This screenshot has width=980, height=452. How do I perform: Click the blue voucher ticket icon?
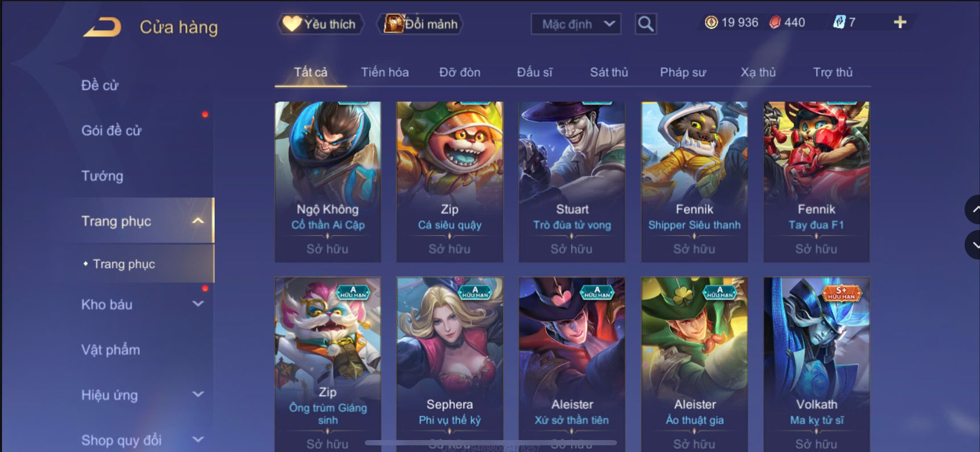[x=839, y=22]
